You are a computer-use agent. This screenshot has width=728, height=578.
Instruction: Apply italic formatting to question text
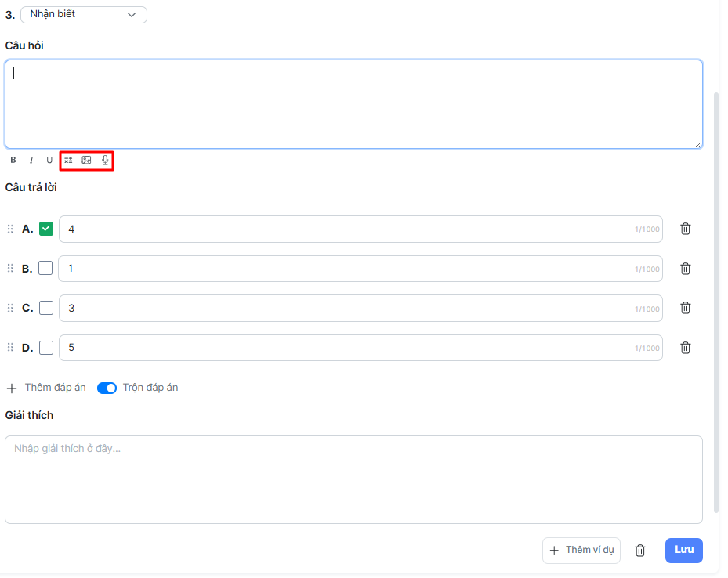(31, 161)
